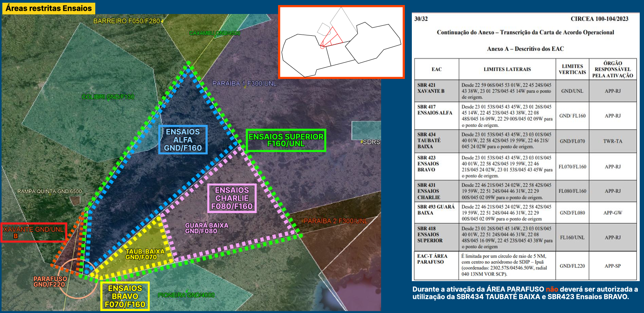Click the PARAÍBA 2 F300/UNL area label
Viewport: 644px width, 313px height.
(x=335, y=221)
